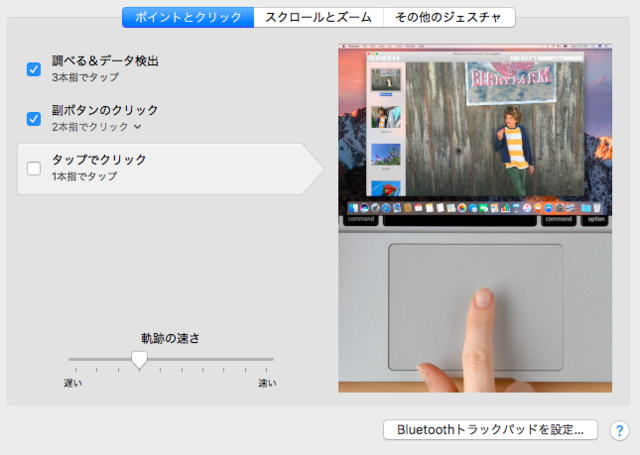Click the 副ボタンのクリック label text
This screenshot has height=455, width=640.
click(x=105, y=110)
